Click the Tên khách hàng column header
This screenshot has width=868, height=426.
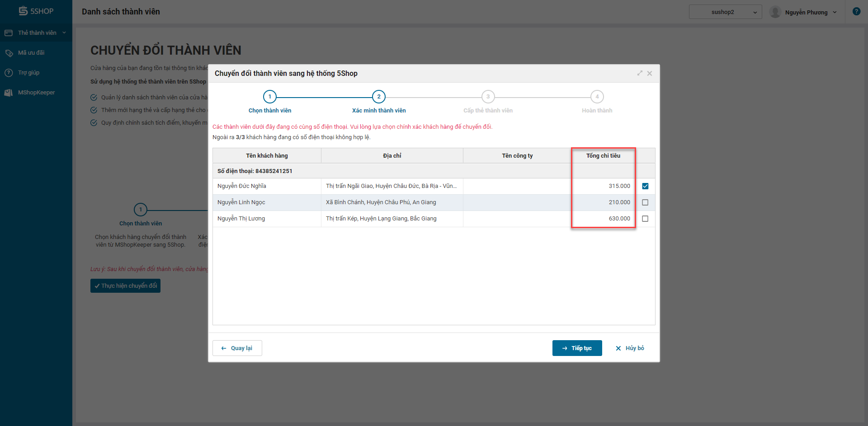pos(267,156)
